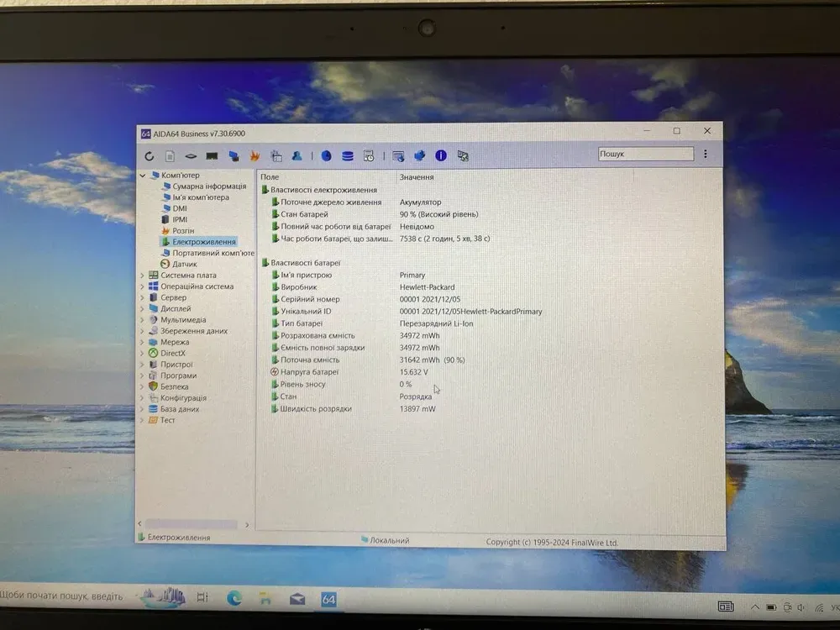
Task: Click the Refresh icon in AIDA64 toolbar
Action: click(x=150, y=156)
